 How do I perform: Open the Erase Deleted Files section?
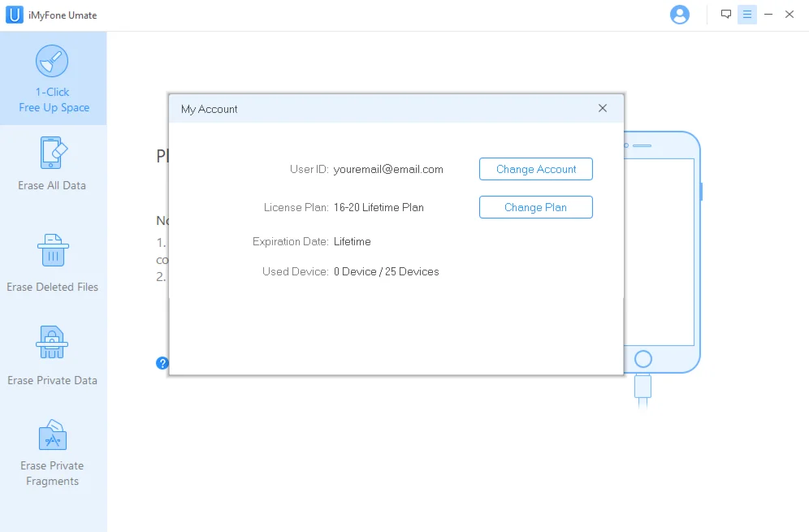pyautogui.click(x=52, y=263)
